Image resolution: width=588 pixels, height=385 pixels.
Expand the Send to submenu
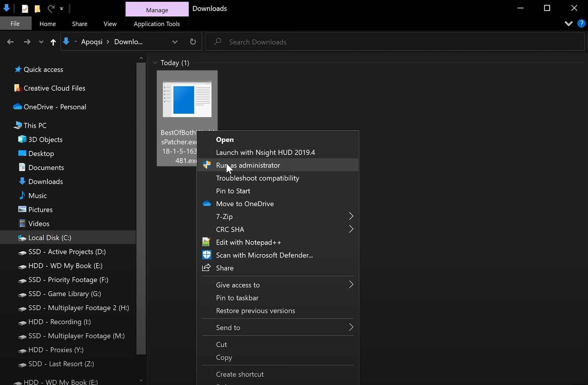click(x=351, y=327)
